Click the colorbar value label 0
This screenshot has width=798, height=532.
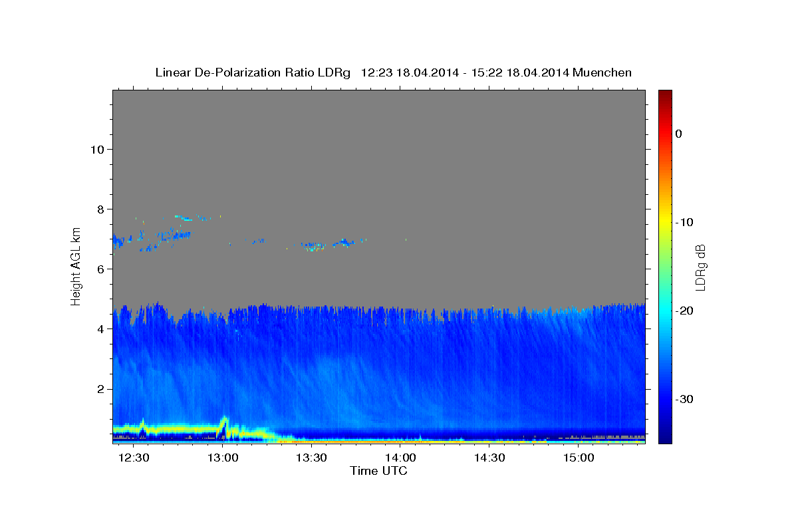click(679, 134)
